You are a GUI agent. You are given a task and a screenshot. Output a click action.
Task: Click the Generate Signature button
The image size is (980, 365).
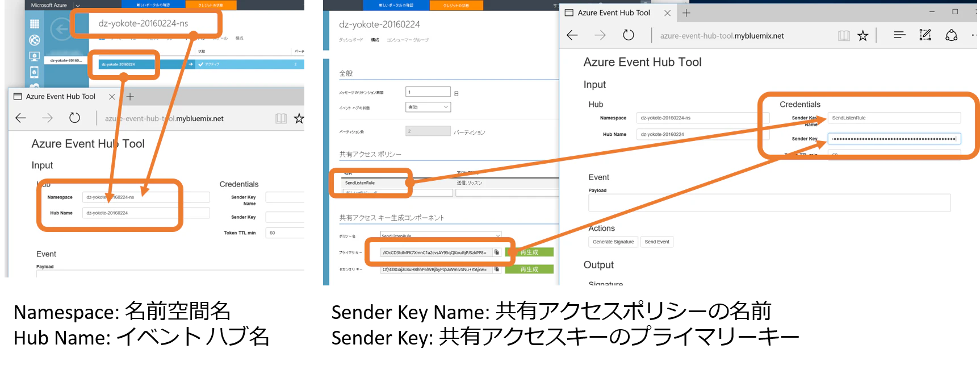(613, 242)
